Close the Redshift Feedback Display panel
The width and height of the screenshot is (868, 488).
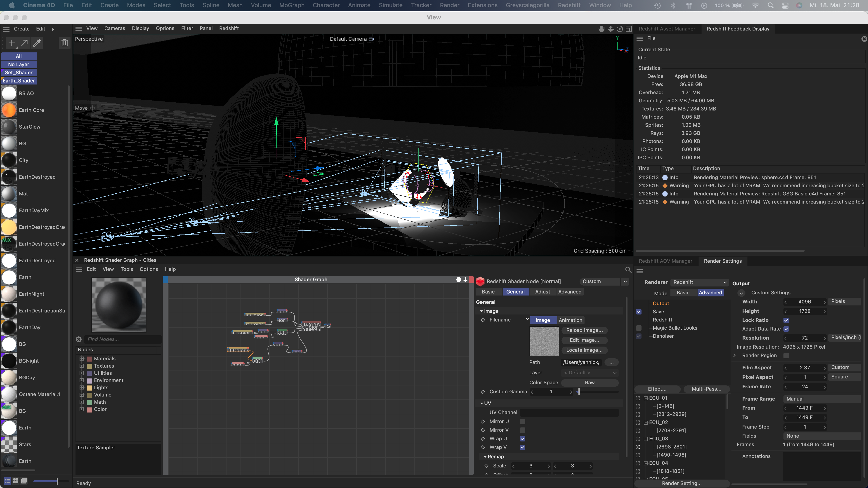(x=864, y=39)
